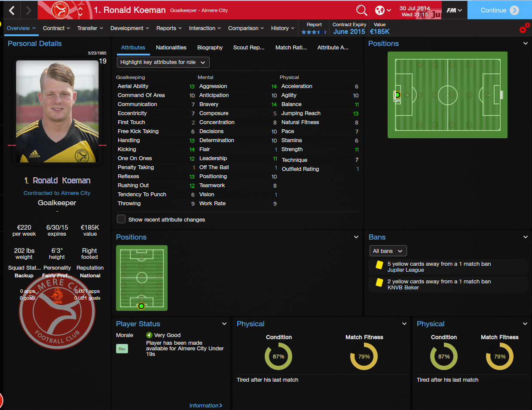This screenshot has height=410, width=532.
Task: Enable Show recent attribute changes
Action: coord(121,219)
